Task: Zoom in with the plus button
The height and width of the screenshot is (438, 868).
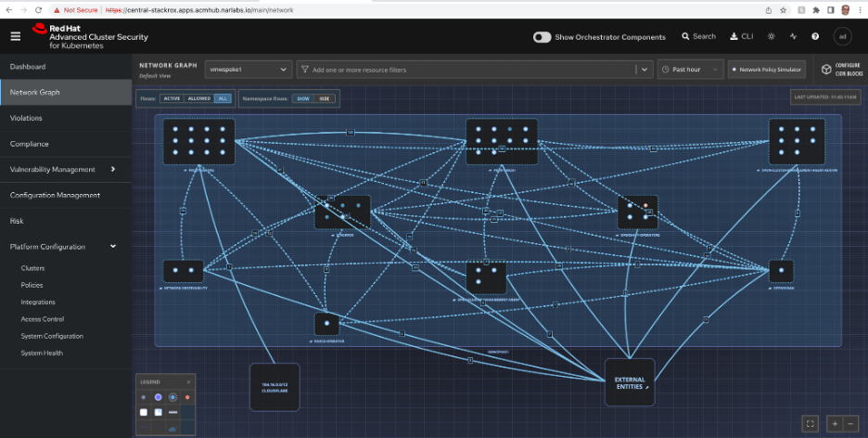Action: (x=835, y=423)
